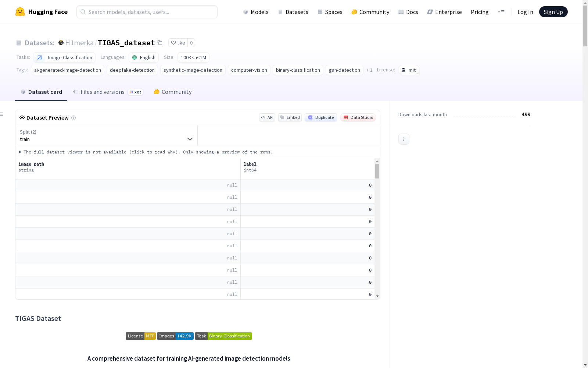Open the three-dot options menu

pos(404,139)
